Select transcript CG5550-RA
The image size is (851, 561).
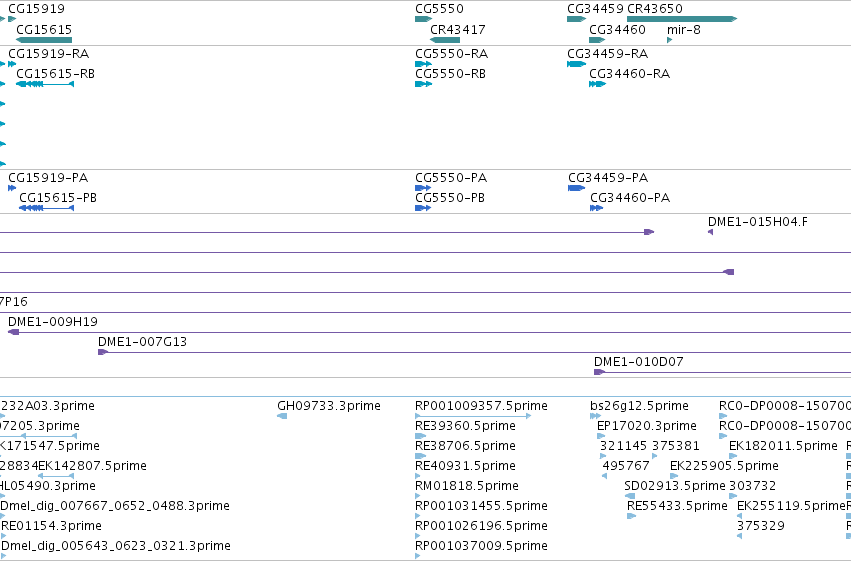pyautogui.click(x=423, y=64)
